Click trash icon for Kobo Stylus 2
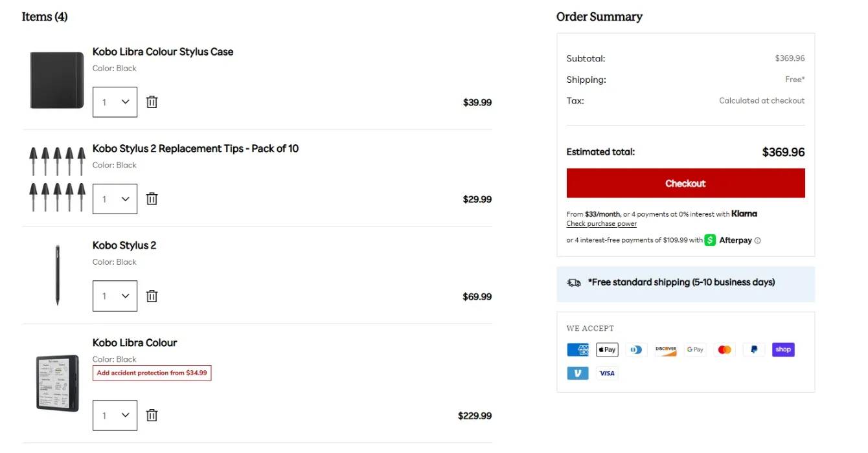This screenshot has width=868, height=453. pos(152,296)
